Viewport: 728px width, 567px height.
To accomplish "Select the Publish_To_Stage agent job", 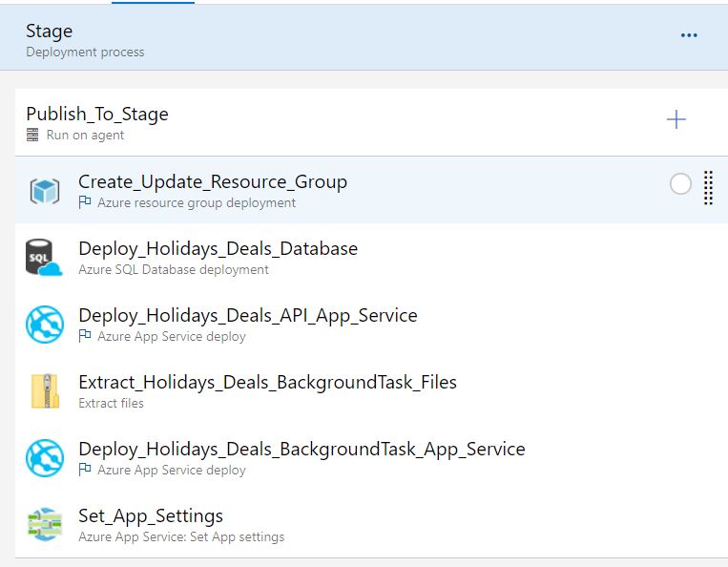I will pyautogui.click(x=371, y=122).
